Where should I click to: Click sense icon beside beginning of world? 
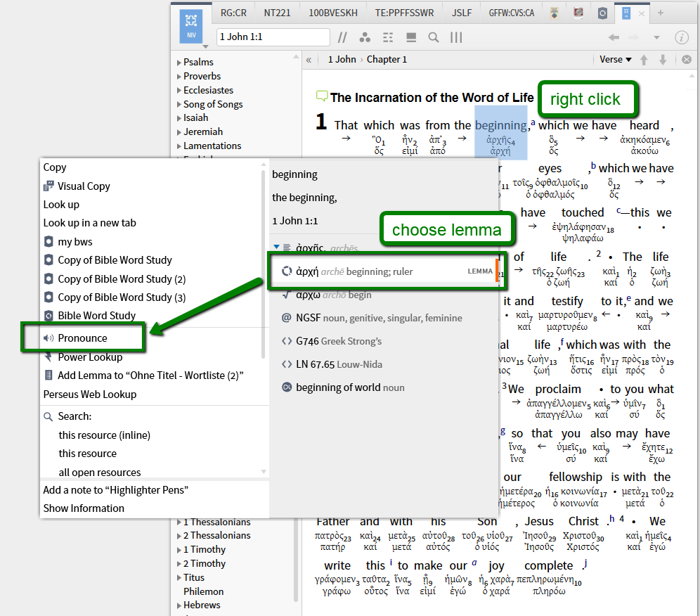click(287, 387)
